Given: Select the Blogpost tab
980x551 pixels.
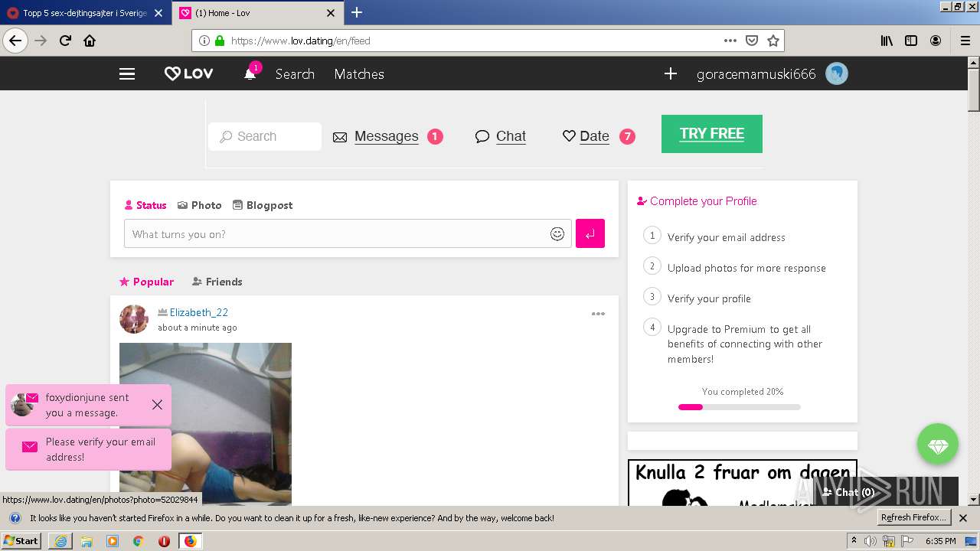Looking at the screenshot, I should pos(263,205).
